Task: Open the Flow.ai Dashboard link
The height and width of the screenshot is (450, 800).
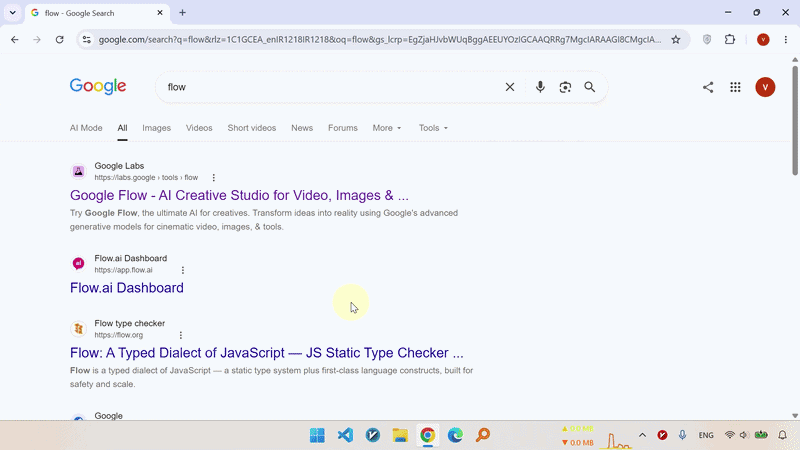Action: [x=127, y=288]
